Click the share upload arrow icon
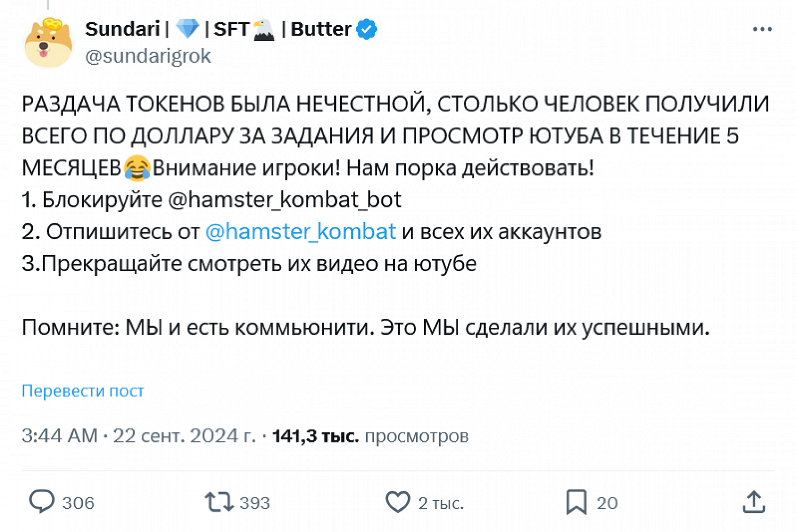Image resolution: width=796 pixels, height=532 pixels. (754, 502)
